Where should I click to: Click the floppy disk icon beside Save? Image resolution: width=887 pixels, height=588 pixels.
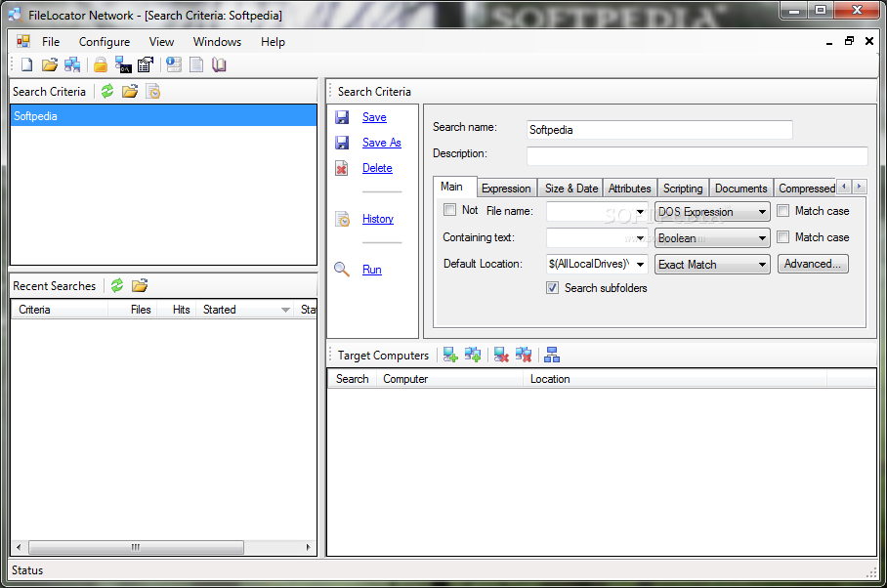342,117
